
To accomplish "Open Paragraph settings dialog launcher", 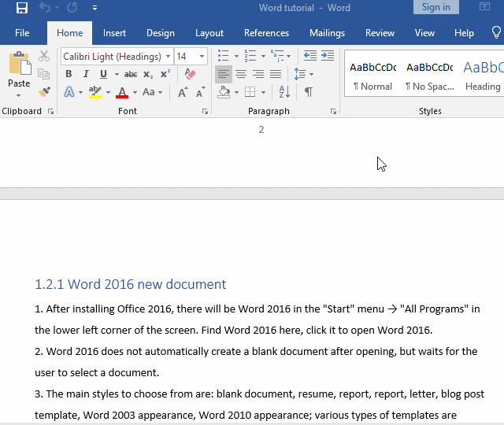I will click(333, 112).
